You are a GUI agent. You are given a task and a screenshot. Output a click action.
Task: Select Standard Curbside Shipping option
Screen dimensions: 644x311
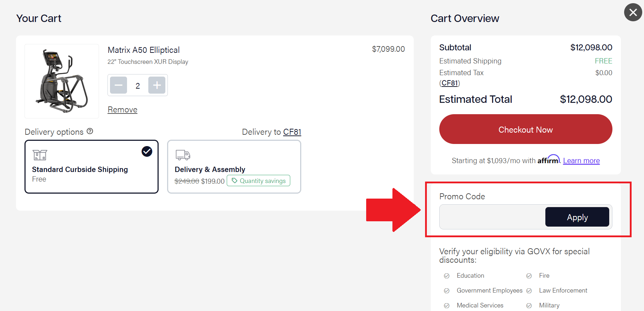[x=92, y=167]
